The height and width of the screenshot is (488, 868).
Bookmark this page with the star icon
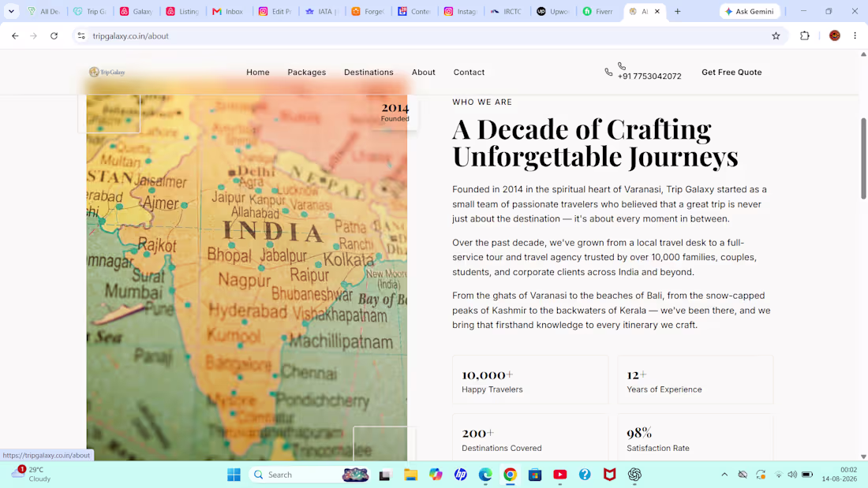pyautogui.click(x=776, y=36)
